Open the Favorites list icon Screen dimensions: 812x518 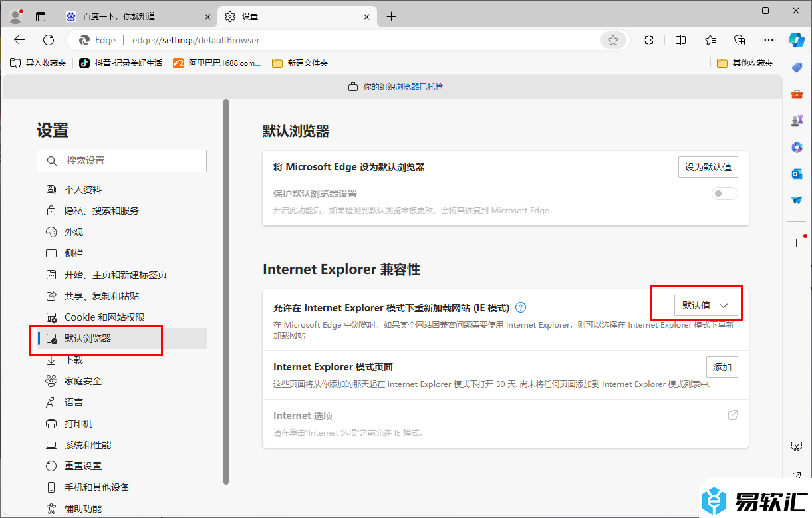710,40
